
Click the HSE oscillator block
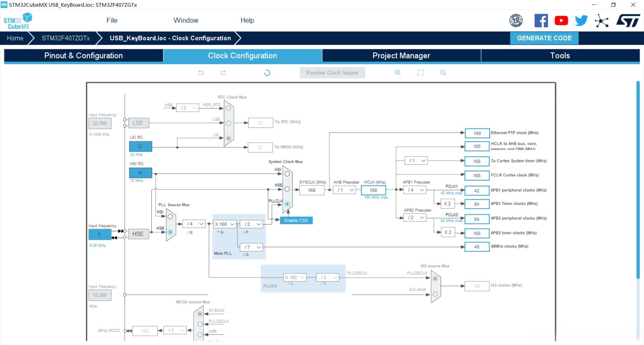[x=138, y=234]
